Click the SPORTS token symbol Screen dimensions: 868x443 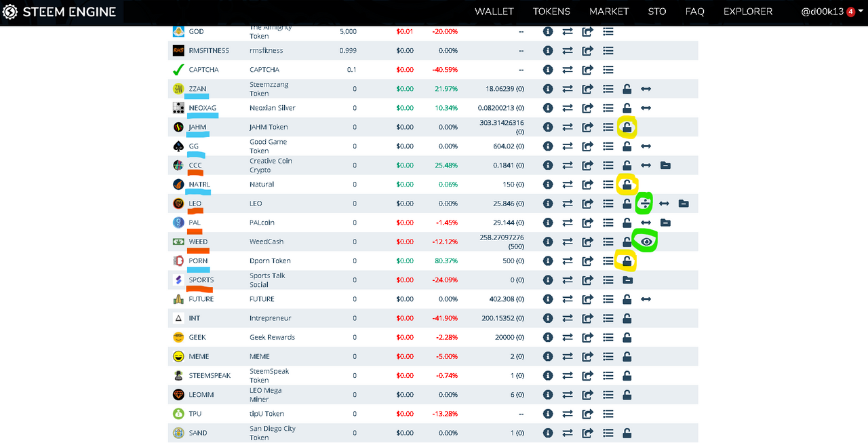(201, 280)
